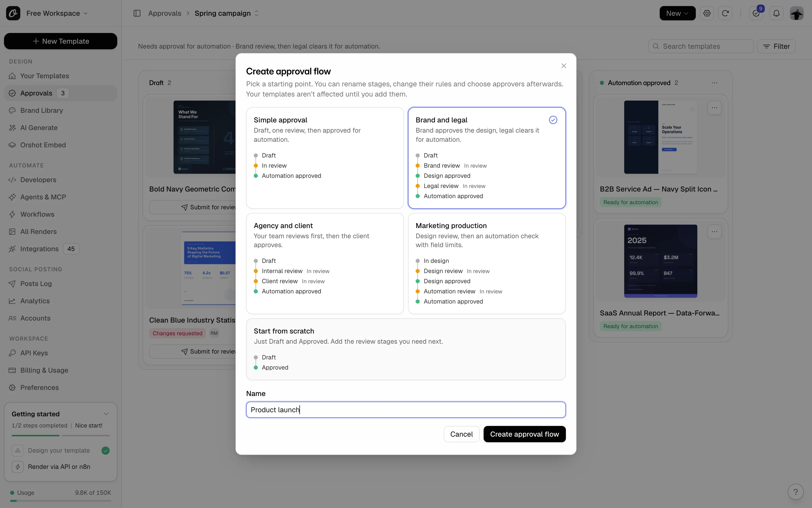The height and width of the screenshot is (508, 812).
Task: Open API Keys
Action: pyautogui.click(x=60, y=353)
